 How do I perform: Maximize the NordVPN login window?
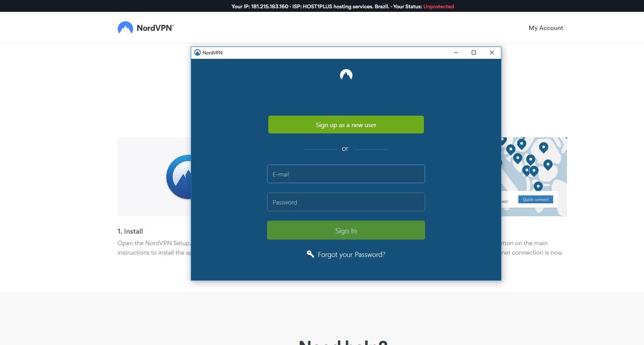point(474,52)
